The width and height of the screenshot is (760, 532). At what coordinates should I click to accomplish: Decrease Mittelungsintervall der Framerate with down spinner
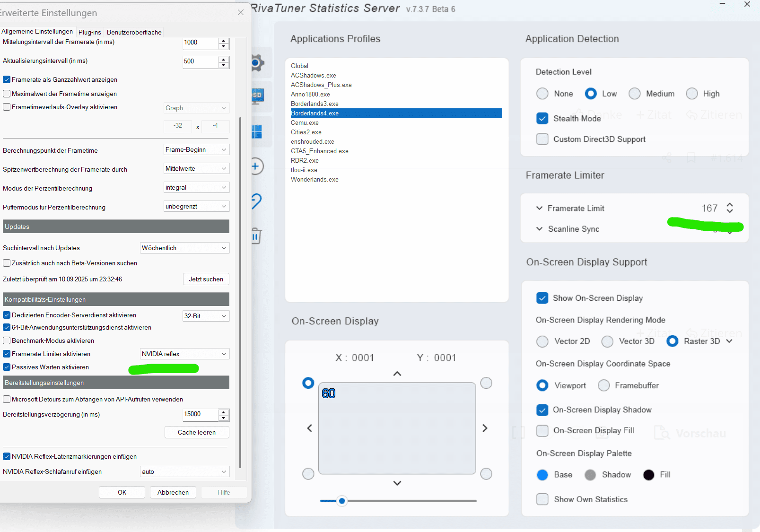point(224,46)
